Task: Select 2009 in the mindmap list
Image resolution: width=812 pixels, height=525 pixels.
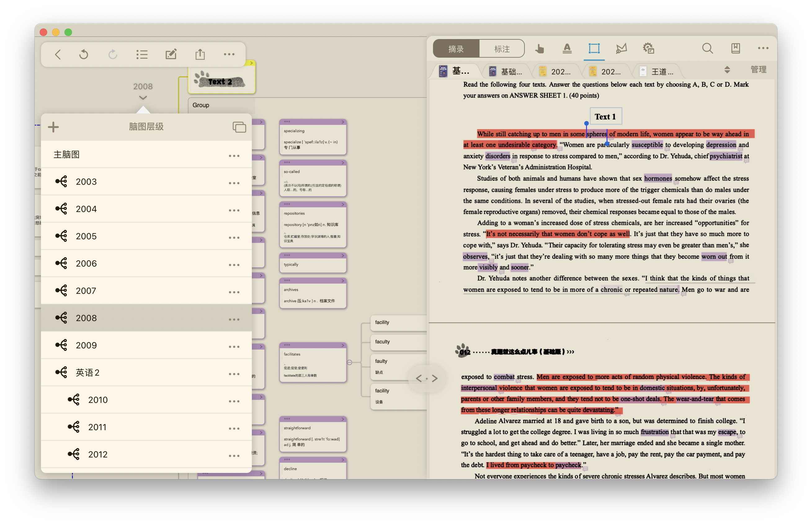Action: (x=86, y=345)
